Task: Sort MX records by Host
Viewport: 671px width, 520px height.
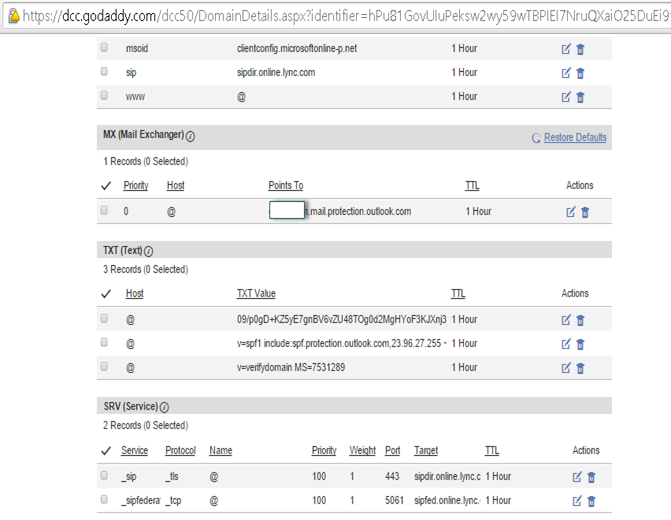Action: point(175,185)
